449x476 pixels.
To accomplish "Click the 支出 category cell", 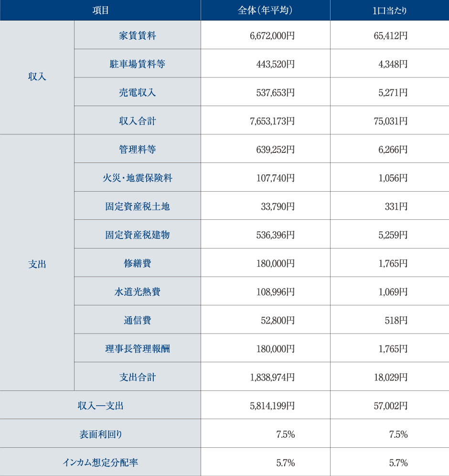I will 37,264.
